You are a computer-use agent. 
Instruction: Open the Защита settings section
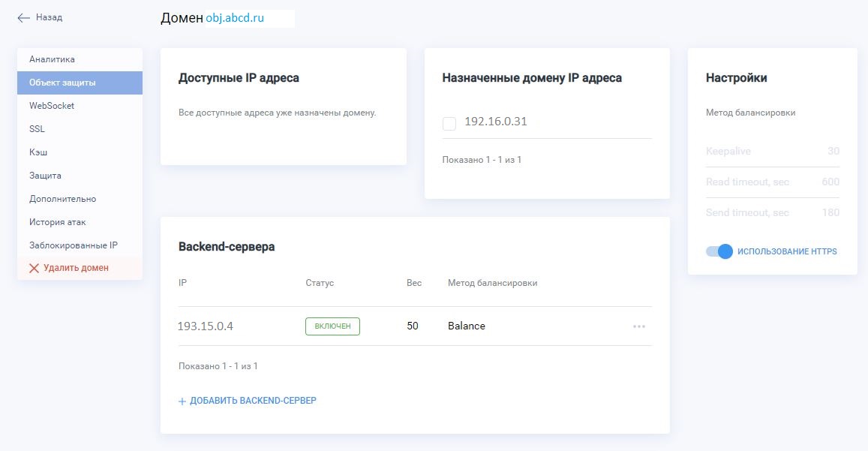click(45, 176)
